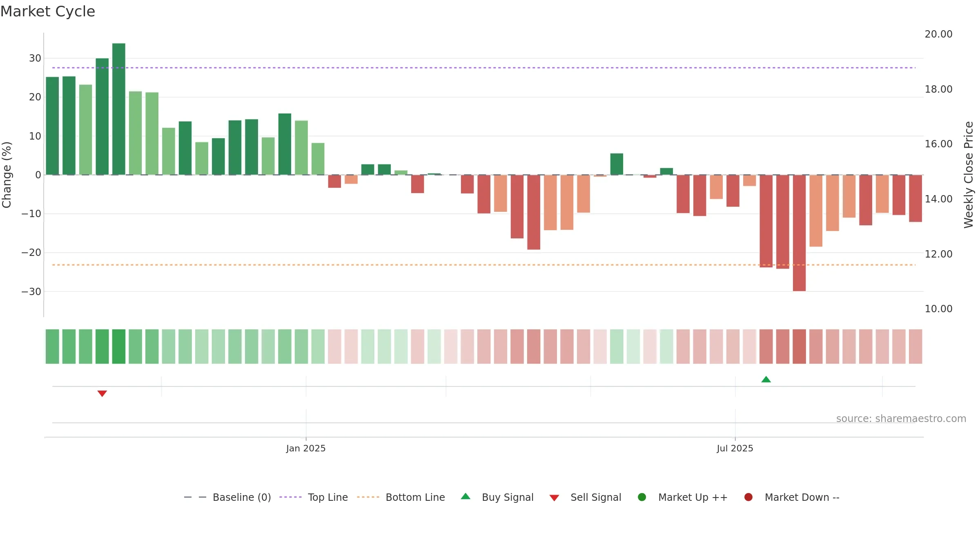Screen dimensions: 980x551
Task: Toggle the Market Up ++ legend entry
Action: pyautogui.click(x=682, y=497)
